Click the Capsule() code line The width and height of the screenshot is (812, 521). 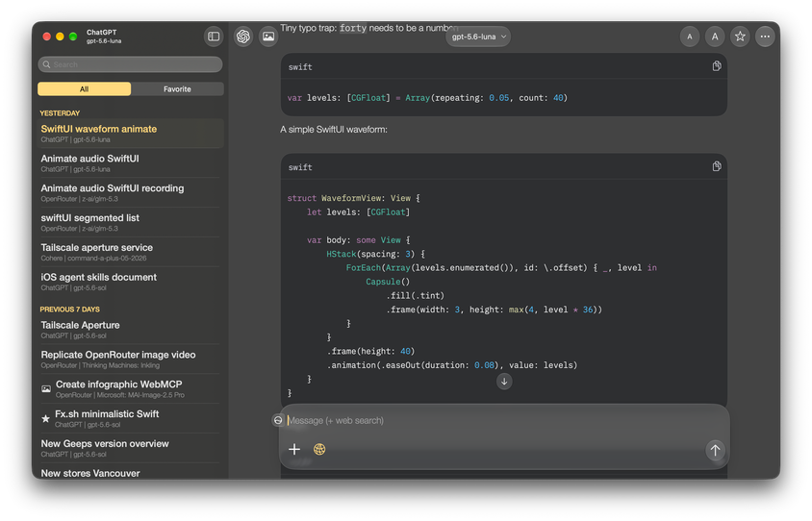pos(388,282)
